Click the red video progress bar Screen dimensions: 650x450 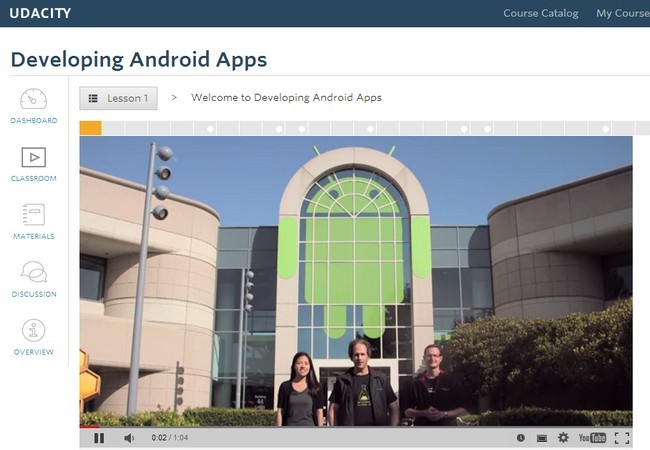[90, 427]
